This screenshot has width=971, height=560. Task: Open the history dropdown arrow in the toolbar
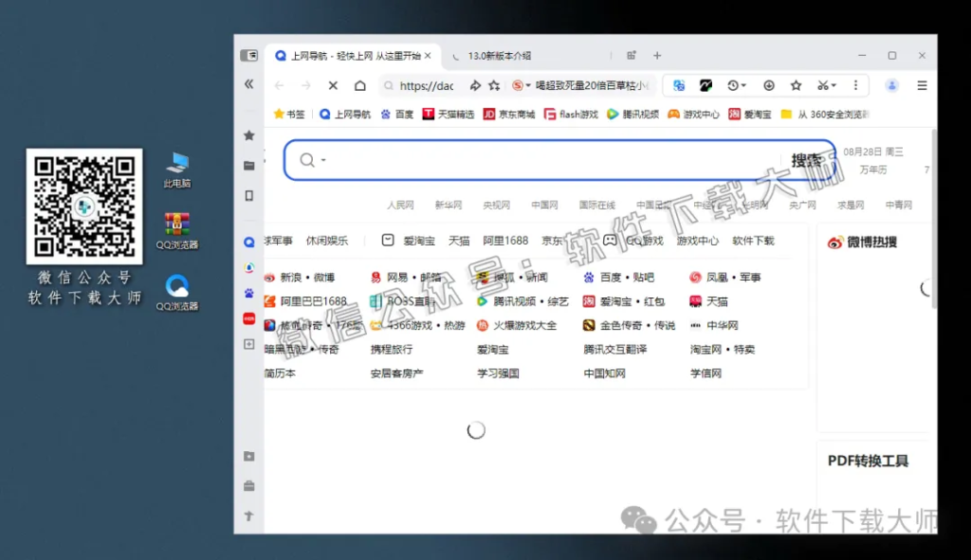[743, 85]
